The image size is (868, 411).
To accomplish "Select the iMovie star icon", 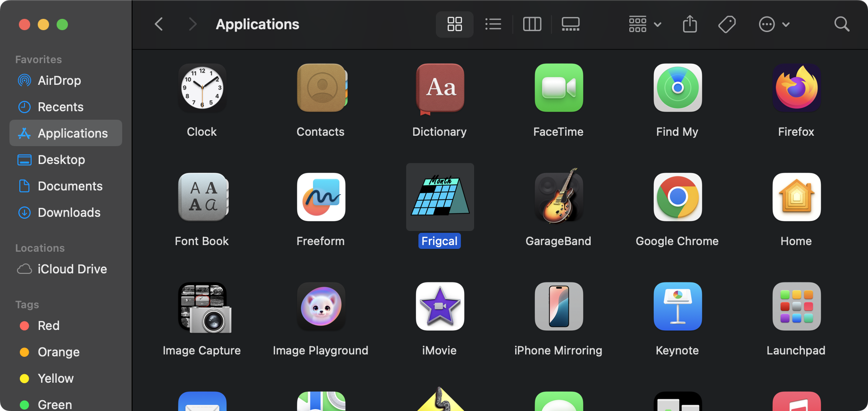I will (x=440, y=306).
